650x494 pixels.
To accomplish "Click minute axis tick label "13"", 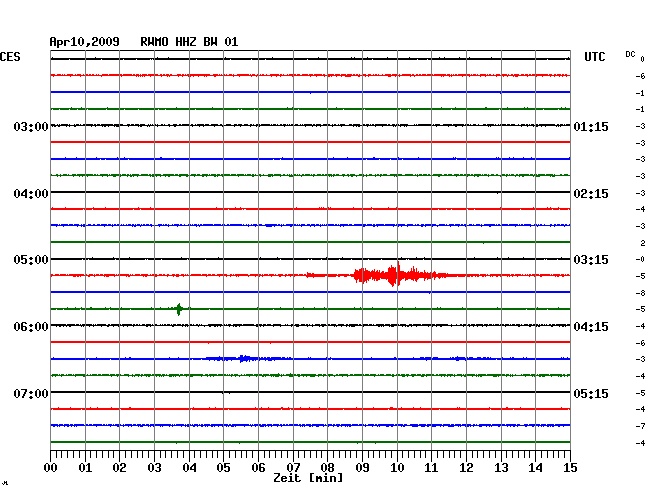I will [x=501, y=467].
